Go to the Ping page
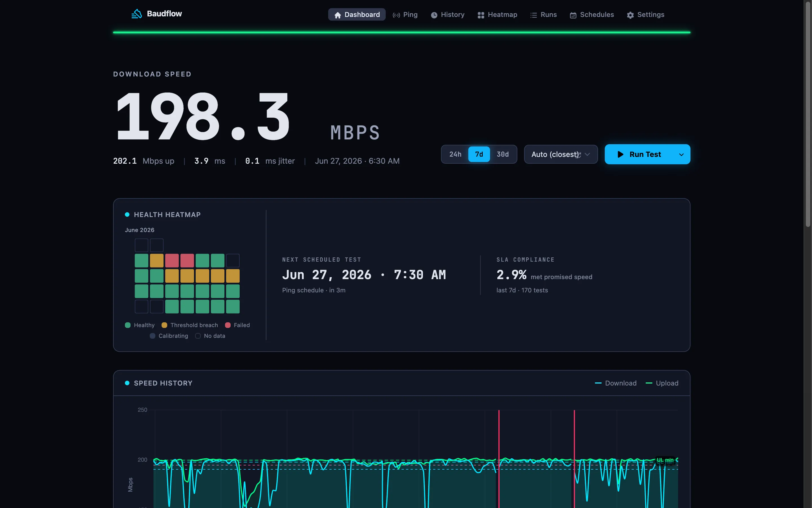Image resolution: width=812 pixels, height=508 pixels. tap(405, 14)
